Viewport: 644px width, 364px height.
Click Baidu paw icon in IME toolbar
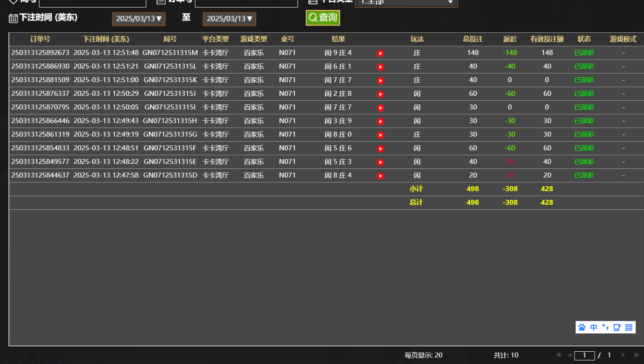click(x=582, y=327)
